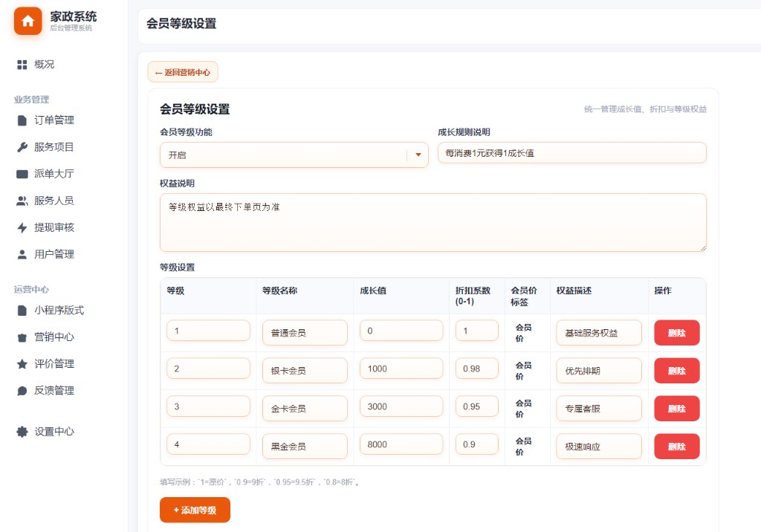Image resolution: width=761 pixels, height=532 pixels.
Task: Click the 反馈管理 chat bubble icon
Action: click(x=22, y=391)
